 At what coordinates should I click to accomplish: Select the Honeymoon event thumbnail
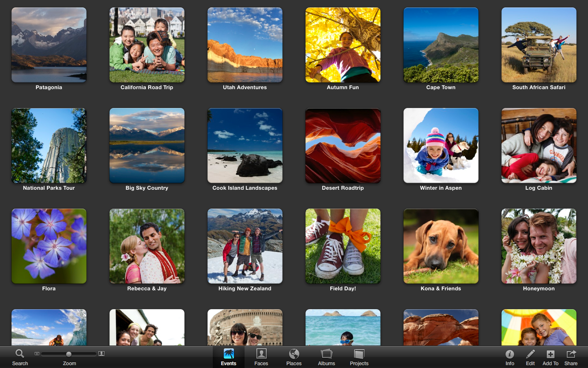539,246
